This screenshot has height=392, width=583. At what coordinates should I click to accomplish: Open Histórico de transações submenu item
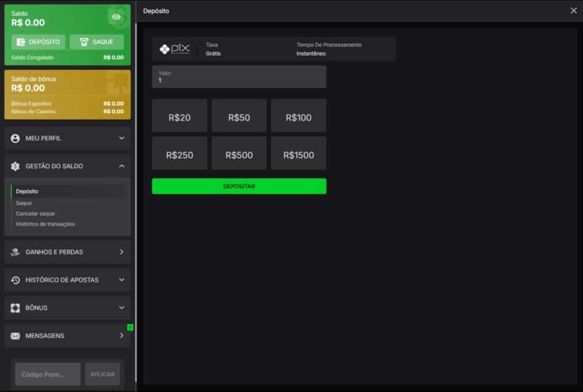coord(45,224)
